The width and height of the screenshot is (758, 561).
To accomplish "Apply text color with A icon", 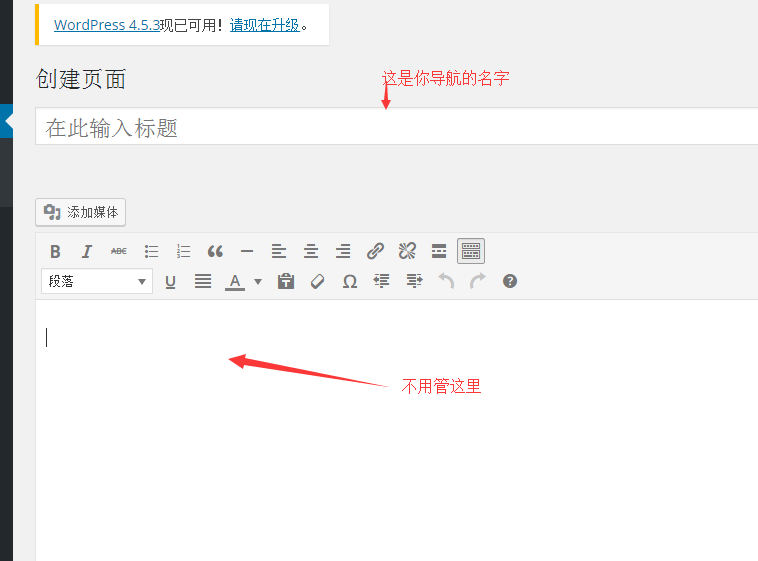I will coord(235,281).
